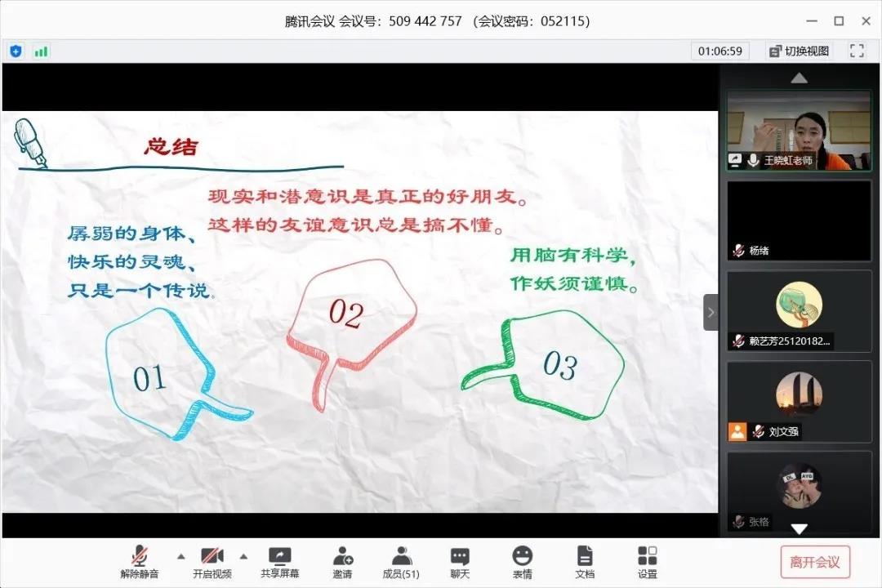This screenshot has width=882, height=588.
Task: Select 王晓虹老师 video thumbnail
Action: pos(799,131)
